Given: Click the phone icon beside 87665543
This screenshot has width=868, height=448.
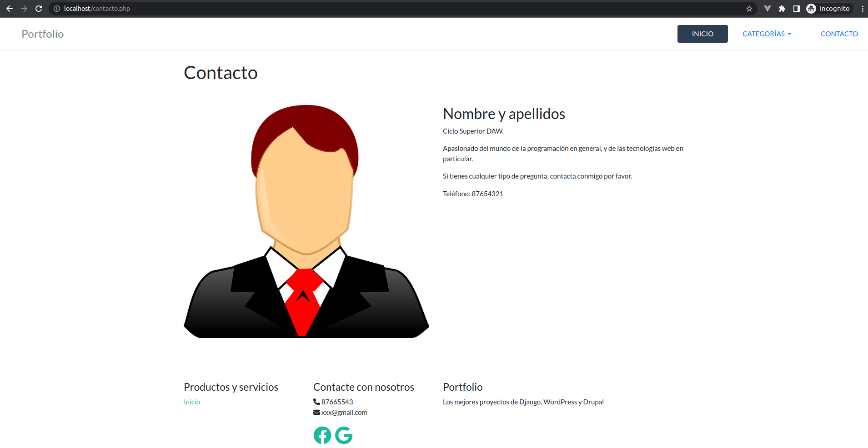Looking at the screenshot, I should pos(316,402).
